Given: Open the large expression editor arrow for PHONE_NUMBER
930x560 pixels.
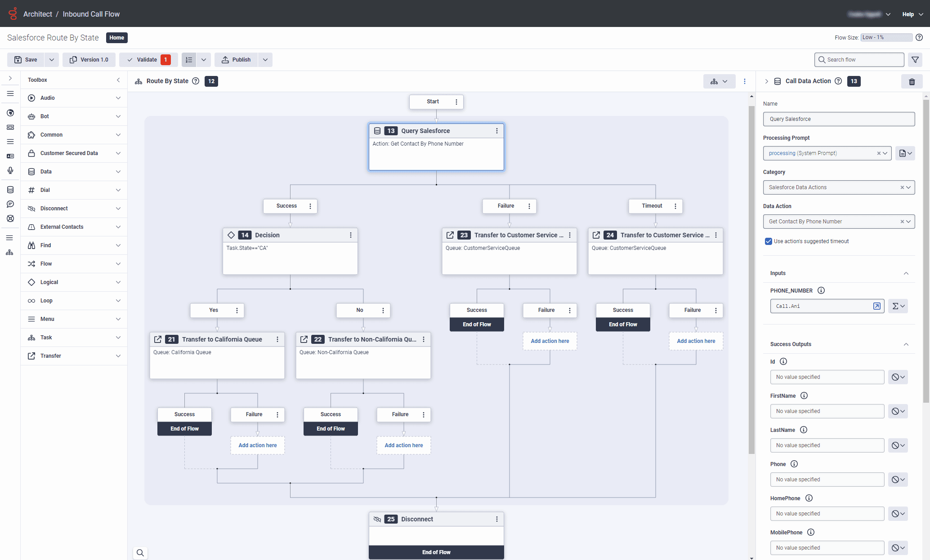Looking at the screenshot, I should point(876,306).
